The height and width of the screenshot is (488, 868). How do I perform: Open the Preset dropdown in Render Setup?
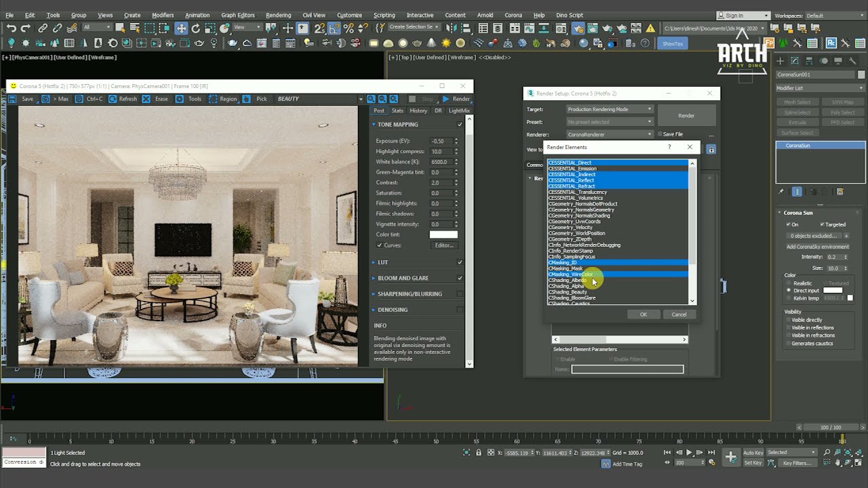tap(610, 122)
